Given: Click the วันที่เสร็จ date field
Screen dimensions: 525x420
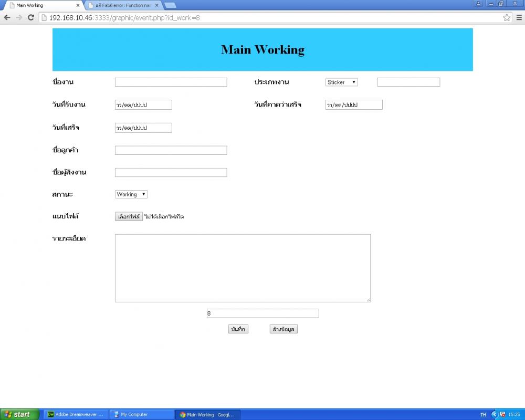Looking at the screenshot, I should point(143,128).
